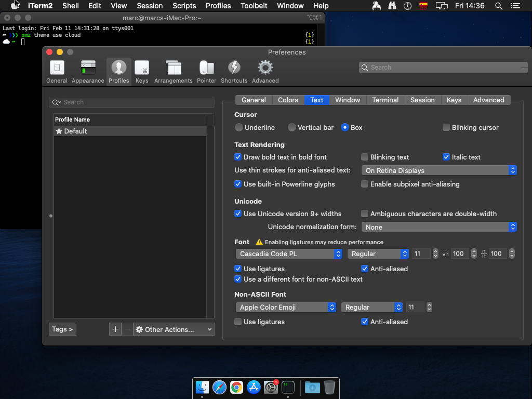532x399 pixels.
Task: Click the Spanish flag input source icon
Action: coord(423,6)
